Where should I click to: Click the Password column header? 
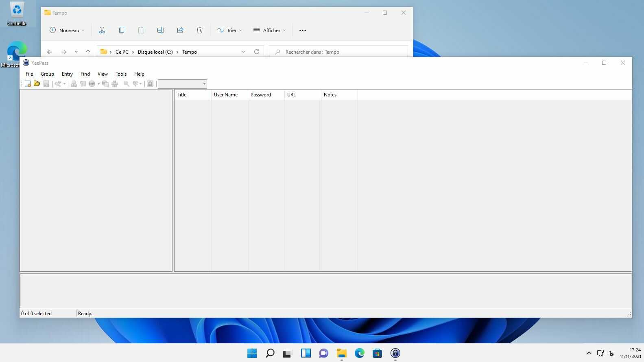[266, 95]
